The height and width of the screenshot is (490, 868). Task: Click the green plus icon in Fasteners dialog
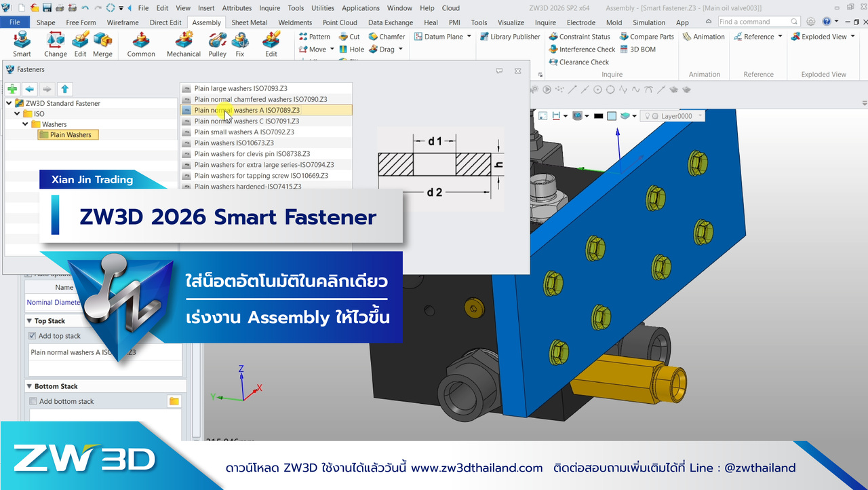[x=12, y=89]
